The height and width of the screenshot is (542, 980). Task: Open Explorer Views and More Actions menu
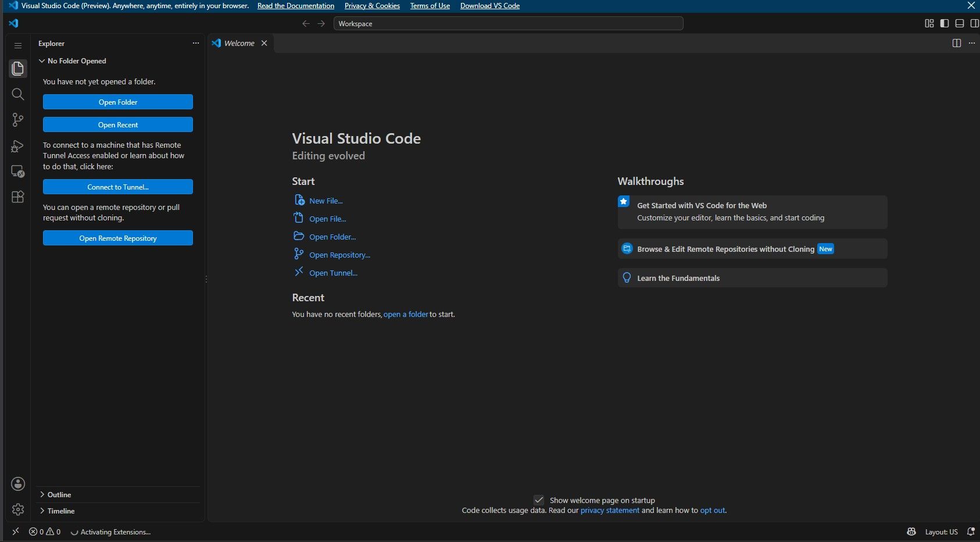point(196,43)
